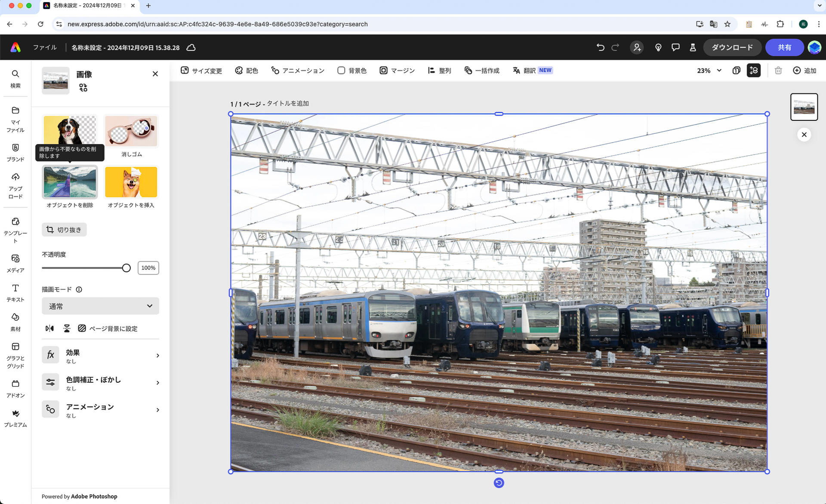Click the flip horizontal icon

click(50, 329)
